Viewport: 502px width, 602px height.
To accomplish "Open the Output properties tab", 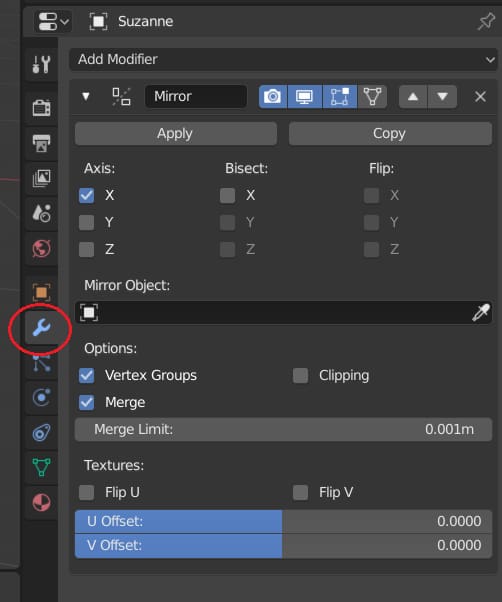I will pos(41,143).
